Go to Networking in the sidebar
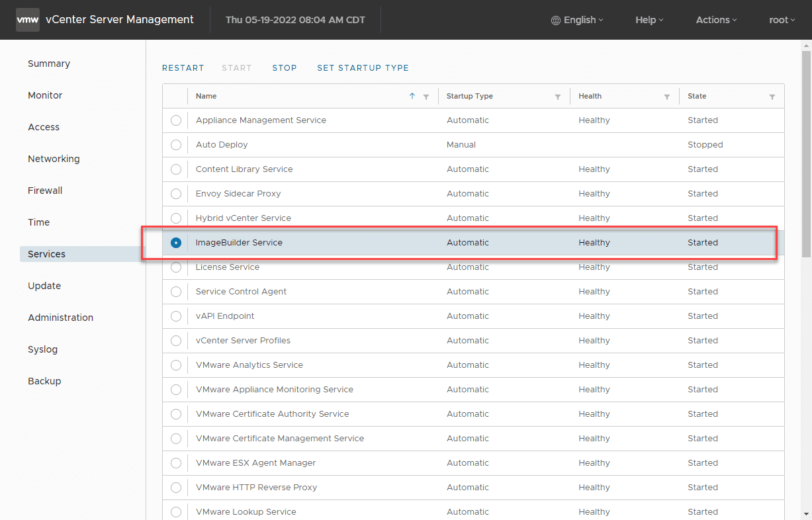The width and height of the screenshot is (812, 520). click(54, 159)
